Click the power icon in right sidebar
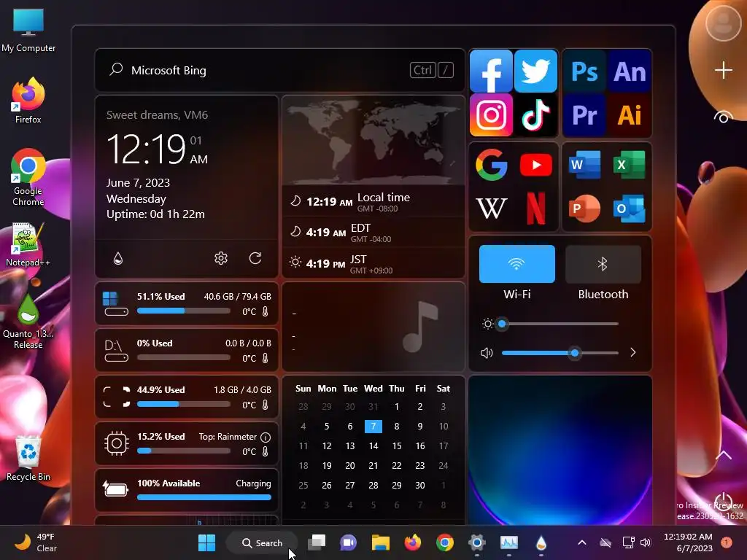Screen dimensions: 747x560 (723, 501)
